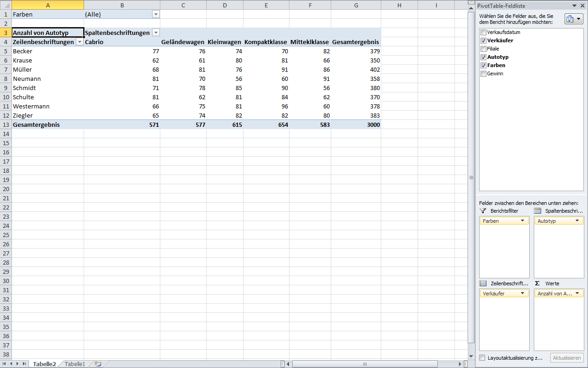Open the PivotTable-Feldliste pane options arrow
The height and width of the screenshot is (368, 588).
(575, 6)
